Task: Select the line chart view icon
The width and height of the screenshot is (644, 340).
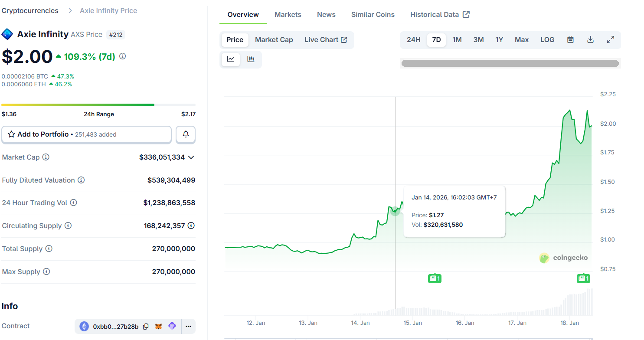Action: click(x=231, y=59)
